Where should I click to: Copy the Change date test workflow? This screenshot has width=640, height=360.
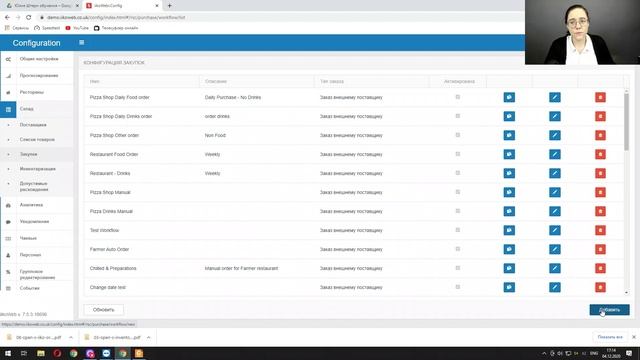[x=509, y=287]
